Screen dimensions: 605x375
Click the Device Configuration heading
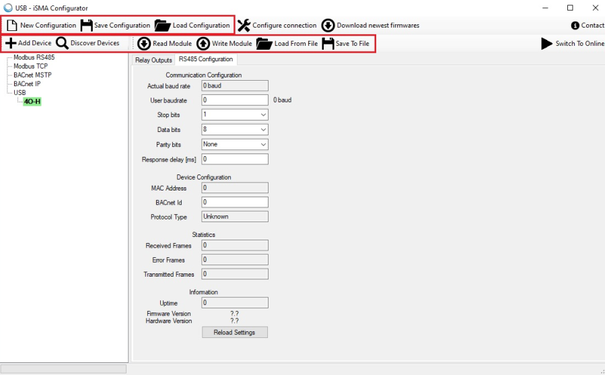tap(204, 177)
